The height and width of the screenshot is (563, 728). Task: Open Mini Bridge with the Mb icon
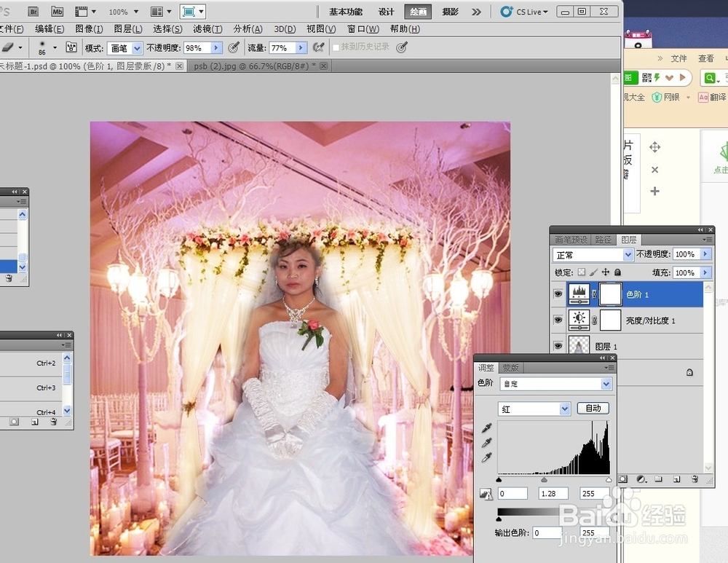pyautogui.click(x=57, y=12)
